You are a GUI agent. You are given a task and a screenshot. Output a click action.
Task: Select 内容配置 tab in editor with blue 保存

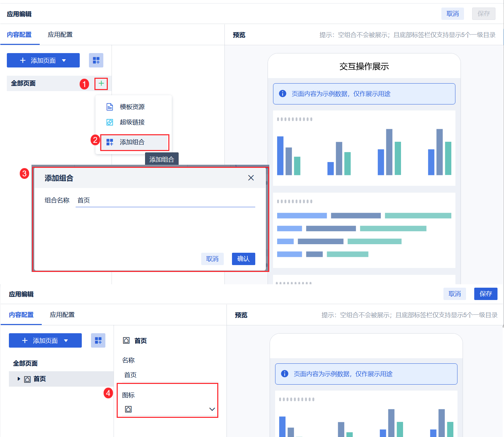pyautogui.click(x=22, y=315)
